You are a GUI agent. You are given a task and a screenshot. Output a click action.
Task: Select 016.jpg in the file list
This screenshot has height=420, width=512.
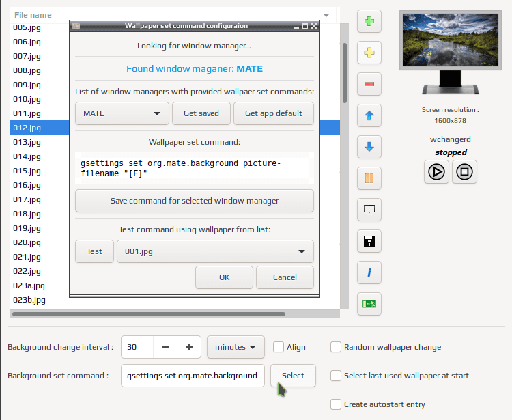pyautogui.click(x=27, y=185)
